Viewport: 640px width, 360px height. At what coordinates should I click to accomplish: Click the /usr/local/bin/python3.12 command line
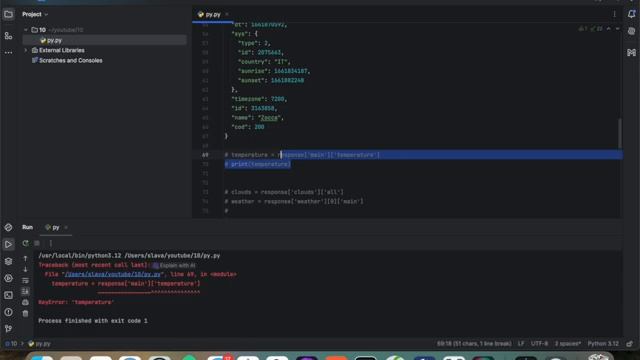click(129, 256)
